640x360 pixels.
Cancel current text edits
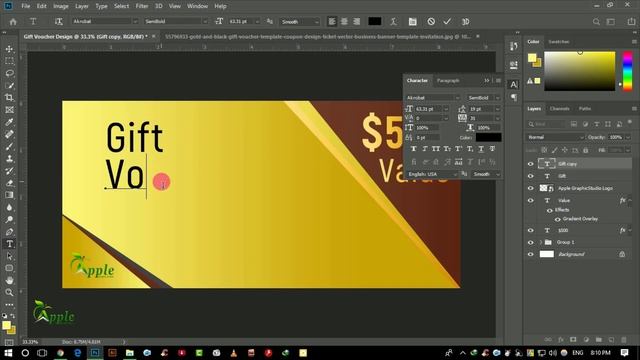[x=431, y=22]
